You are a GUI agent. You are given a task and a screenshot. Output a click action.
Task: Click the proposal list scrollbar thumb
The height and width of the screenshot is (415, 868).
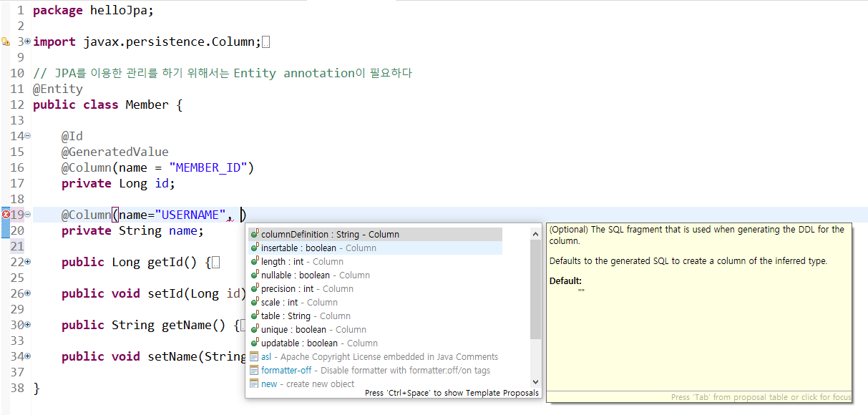point(536,289)
